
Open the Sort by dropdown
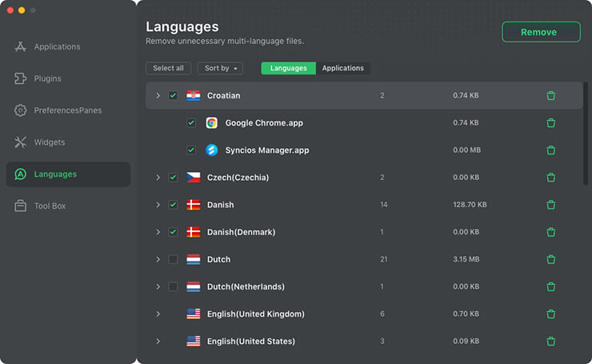coord(220,68)
